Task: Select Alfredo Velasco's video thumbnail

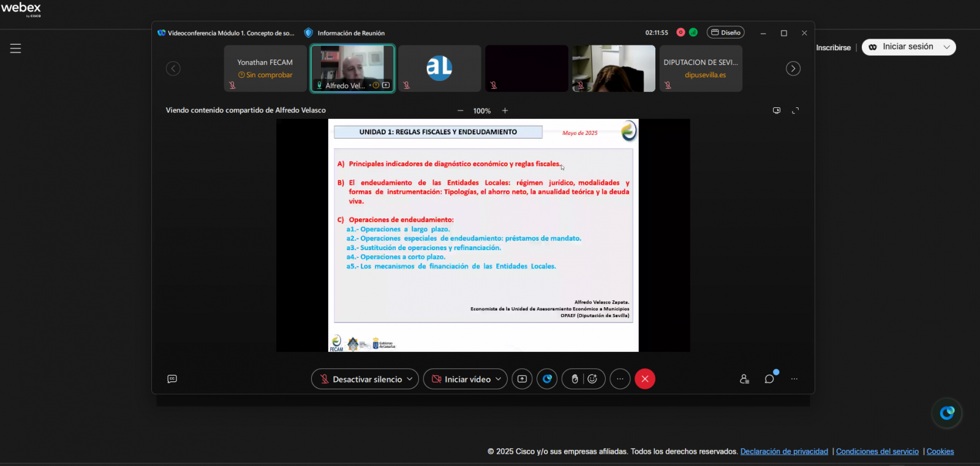Action: click(x=352, y=67)
